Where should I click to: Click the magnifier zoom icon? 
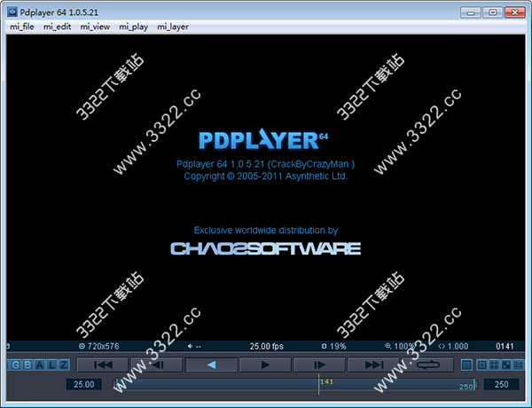pyautogui.click(x=388, y=346)
